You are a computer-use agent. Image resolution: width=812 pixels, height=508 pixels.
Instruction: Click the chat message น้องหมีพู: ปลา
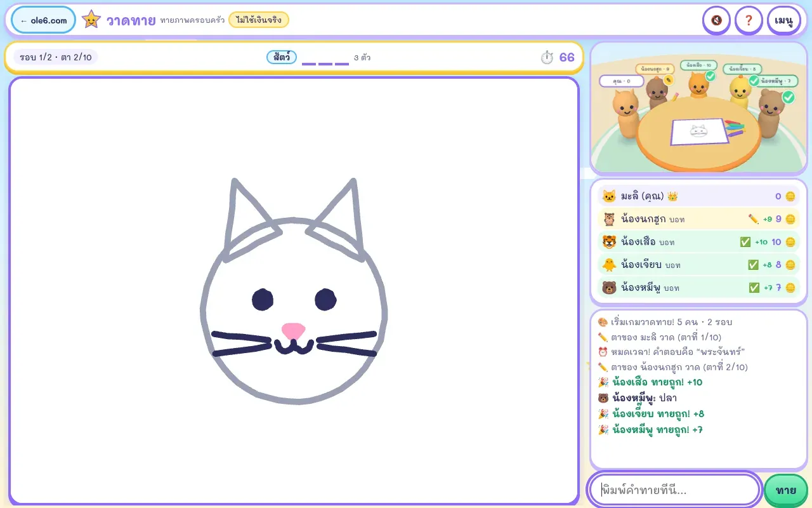[637, 398]
